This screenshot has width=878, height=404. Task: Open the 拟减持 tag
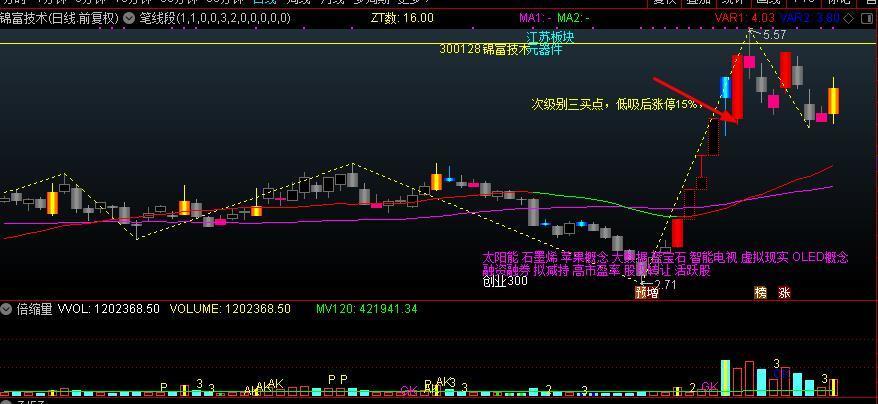click(x=551, y=271)
